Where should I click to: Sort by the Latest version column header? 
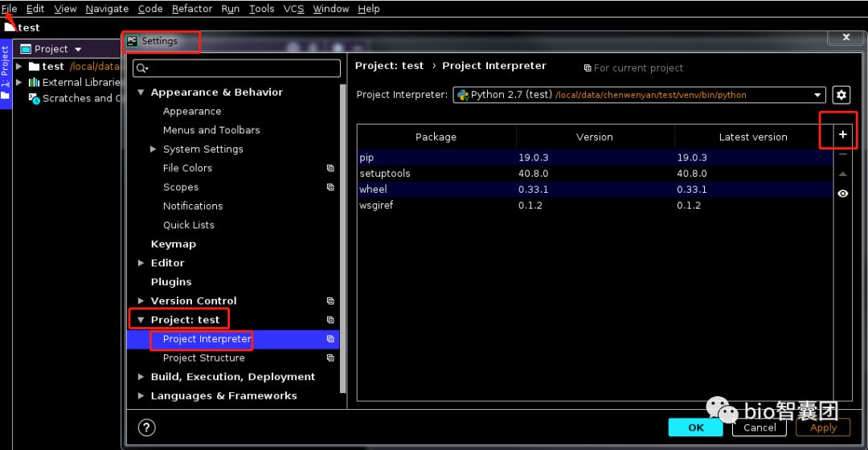pos(753,137)
